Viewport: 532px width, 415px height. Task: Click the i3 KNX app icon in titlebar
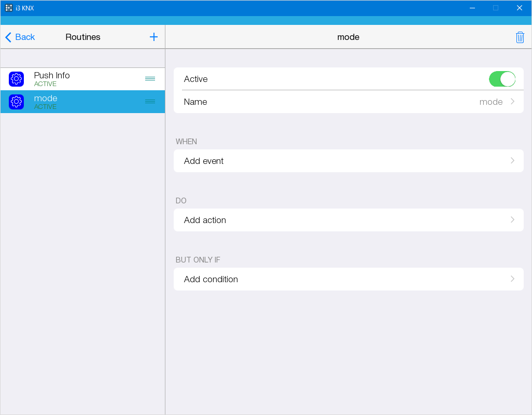click(8, 8)
